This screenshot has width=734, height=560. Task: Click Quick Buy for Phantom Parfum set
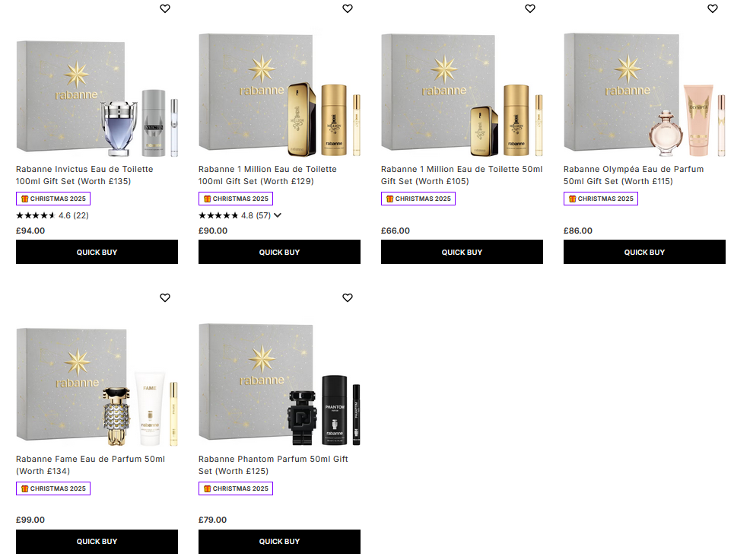[x=279, y=542]
